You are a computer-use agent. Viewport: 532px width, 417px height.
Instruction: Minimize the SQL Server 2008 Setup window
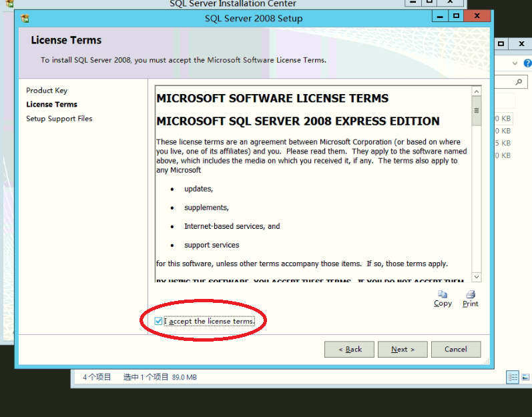click(x=440, y=16)
